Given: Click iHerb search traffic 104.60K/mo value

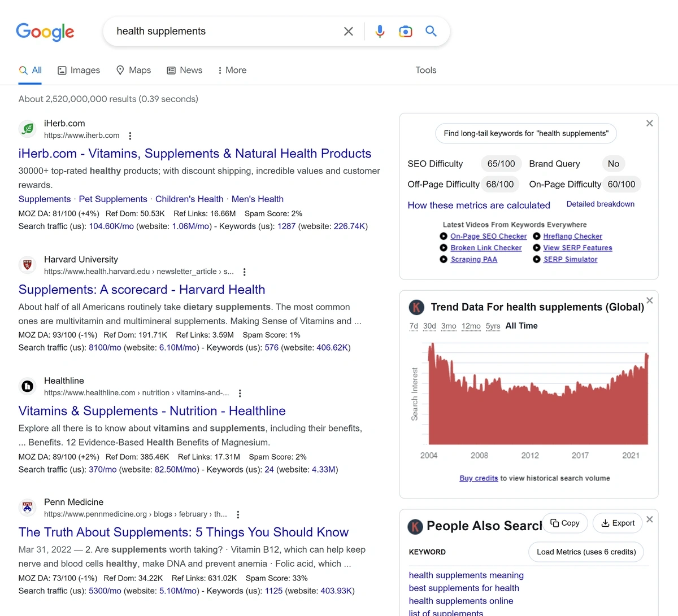Looking at the screenshot, I should (x=111, y=226).
